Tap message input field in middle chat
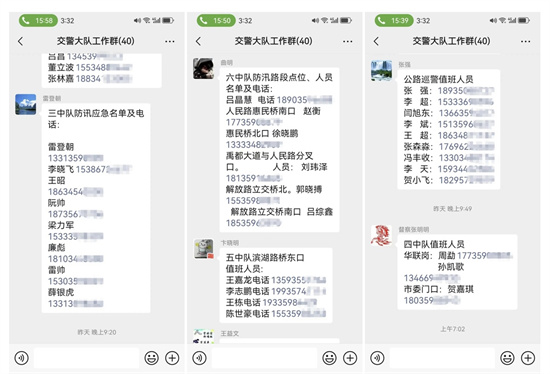The image size is (550, 374). (264, 358)
